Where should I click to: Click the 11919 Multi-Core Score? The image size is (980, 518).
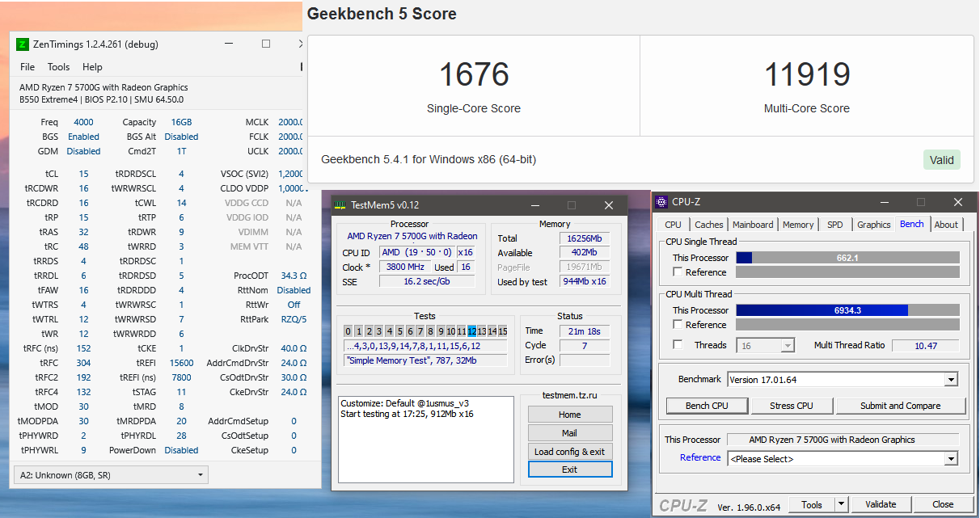pyautogui.click(x=807, y=75)
